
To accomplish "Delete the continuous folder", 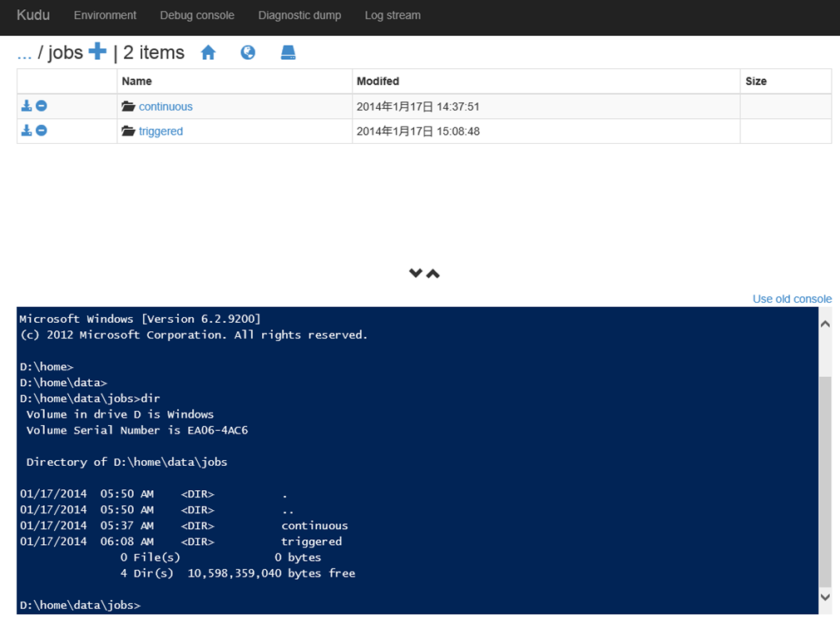I will 41,106.
